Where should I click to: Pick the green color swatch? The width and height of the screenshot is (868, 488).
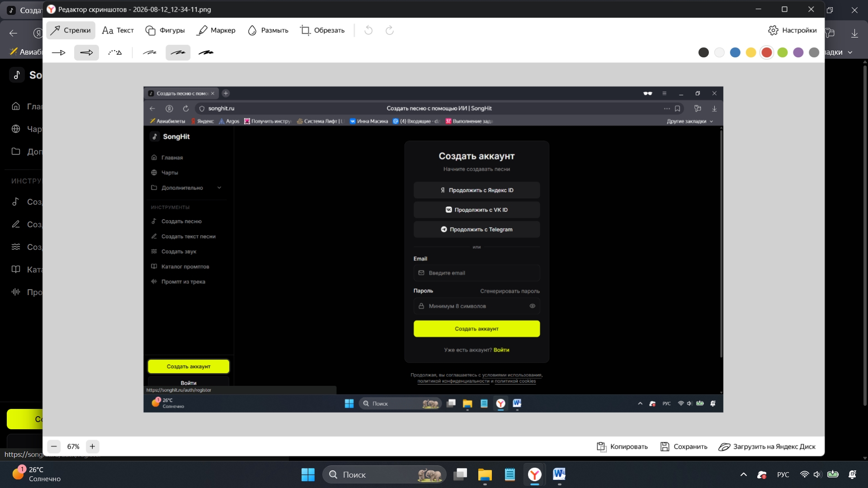click(x=783, y=52)
